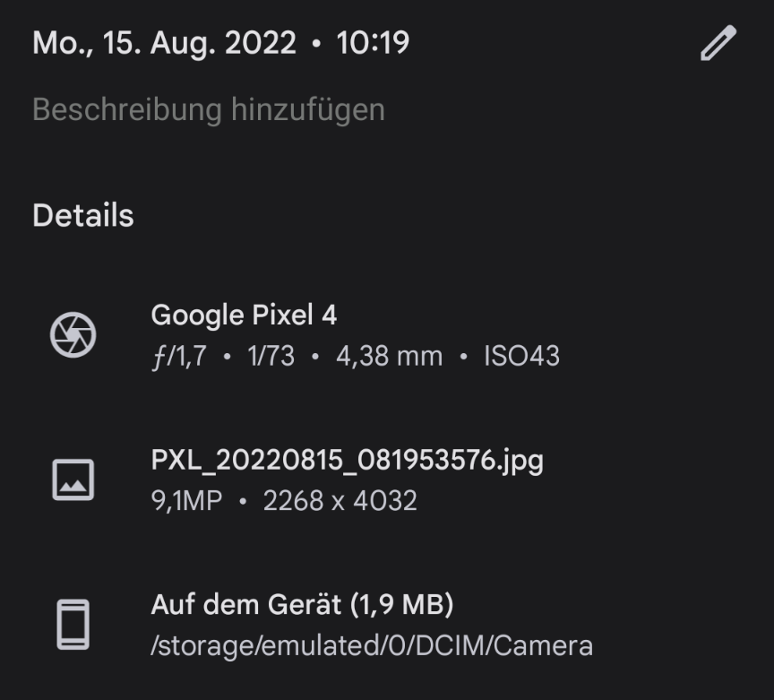Tap the date 'Mo., 15. Aug. 2022'
774x700 pixels.
[x=164, y=43]
